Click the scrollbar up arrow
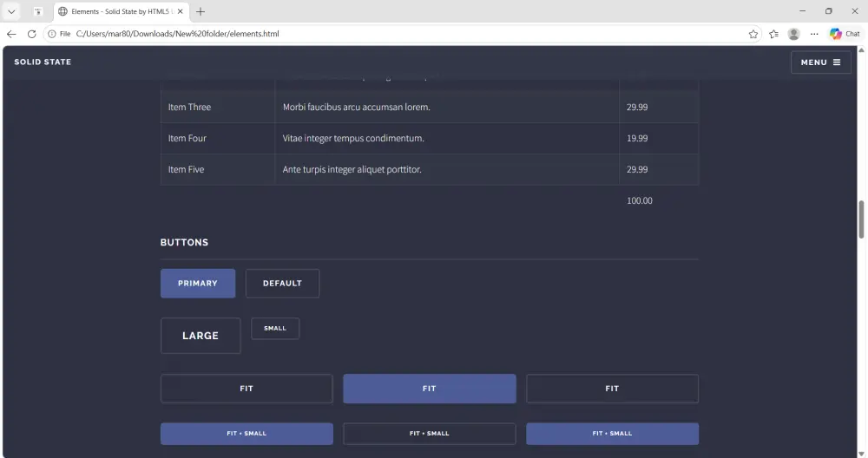 [861, 50]
